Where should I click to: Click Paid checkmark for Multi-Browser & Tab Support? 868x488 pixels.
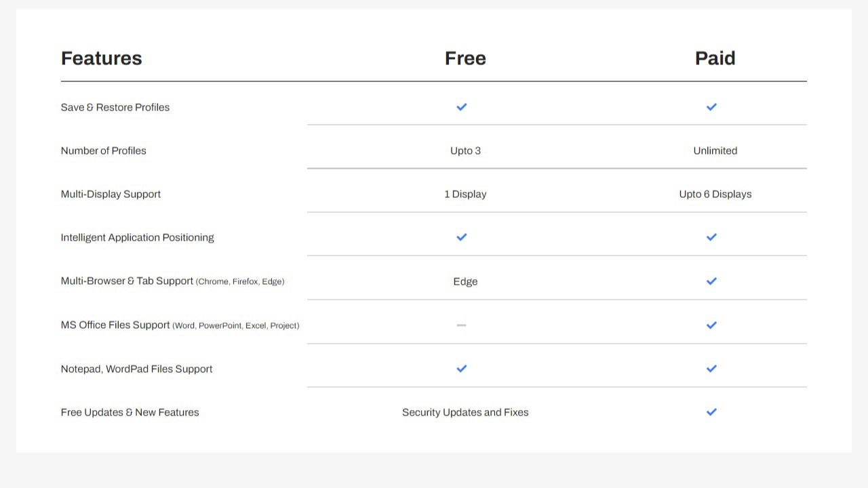711,281
